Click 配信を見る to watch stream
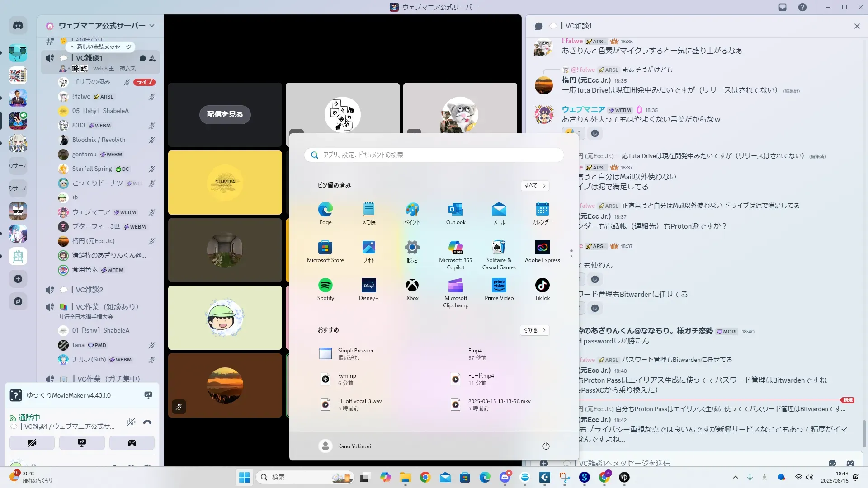Viewport: 868px width, 488px height. click(225, 114)
